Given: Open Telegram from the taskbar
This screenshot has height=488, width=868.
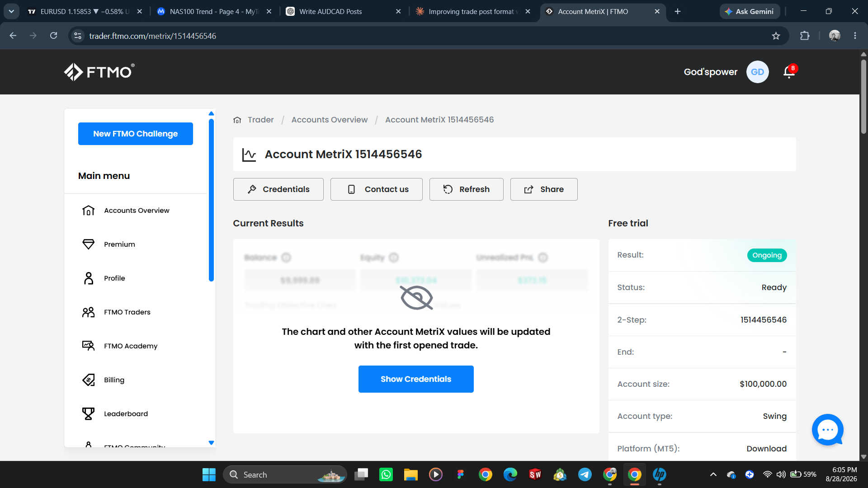Looking at the screenshot, I should (x=585, y=474).
